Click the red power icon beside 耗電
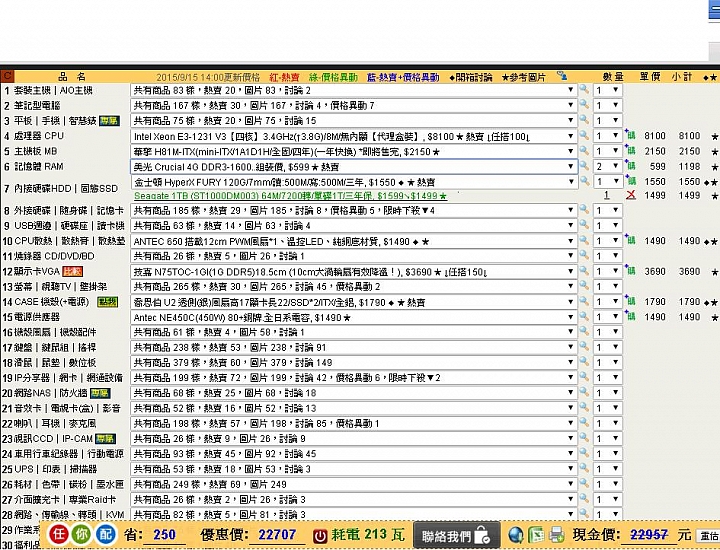Viewport: 720px width, 550px height. click(x=320, y=535)
